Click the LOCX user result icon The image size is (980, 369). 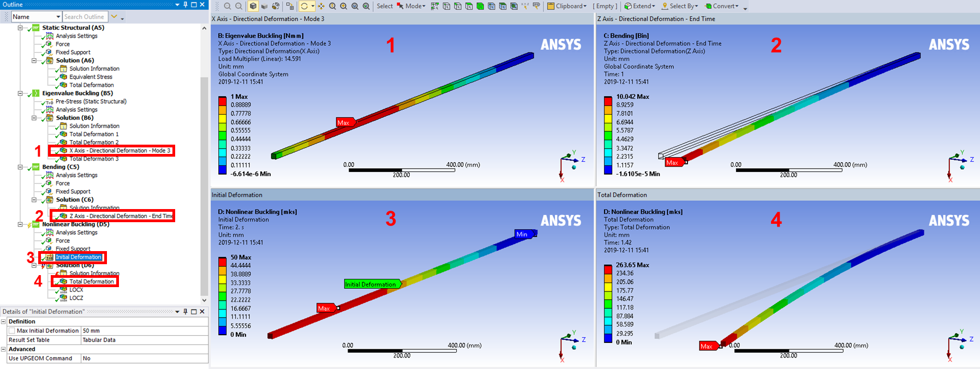click(63, 290)
